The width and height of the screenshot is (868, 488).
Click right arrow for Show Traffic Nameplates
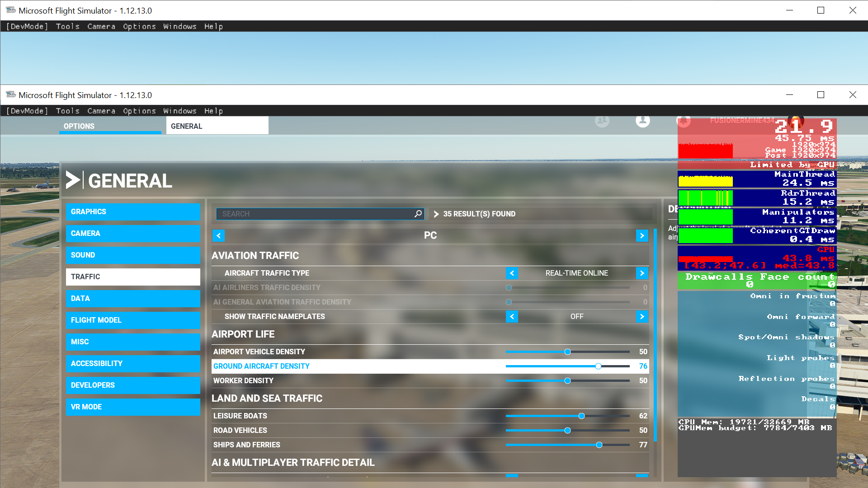(642, 316)
